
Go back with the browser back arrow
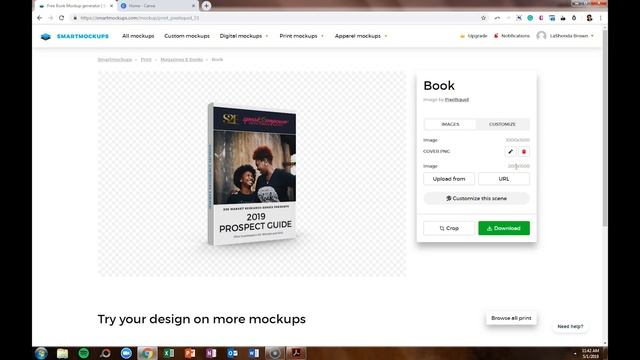[x=40, y=18]
